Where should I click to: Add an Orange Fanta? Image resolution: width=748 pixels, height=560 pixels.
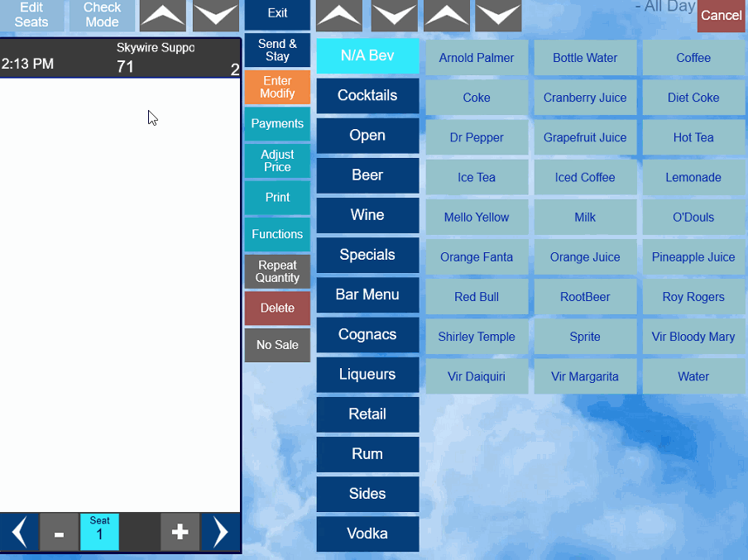[477, 257]
